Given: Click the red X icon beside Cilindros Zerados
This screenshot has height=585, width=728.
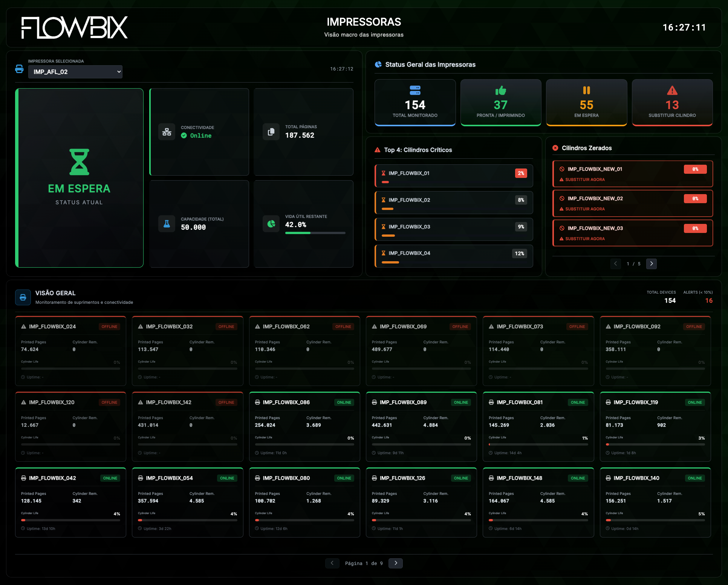Looking at the screenshot, I should pyautogui.click(x=555, y=148).
